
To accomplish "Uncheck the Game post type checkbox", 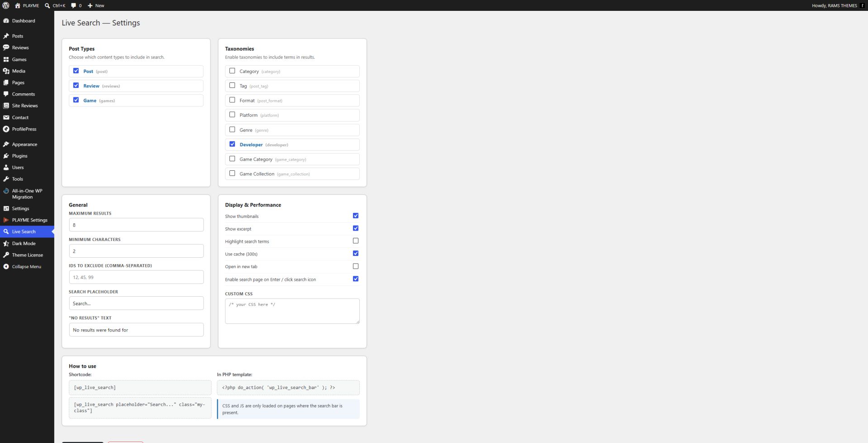I will coord(76,100).
